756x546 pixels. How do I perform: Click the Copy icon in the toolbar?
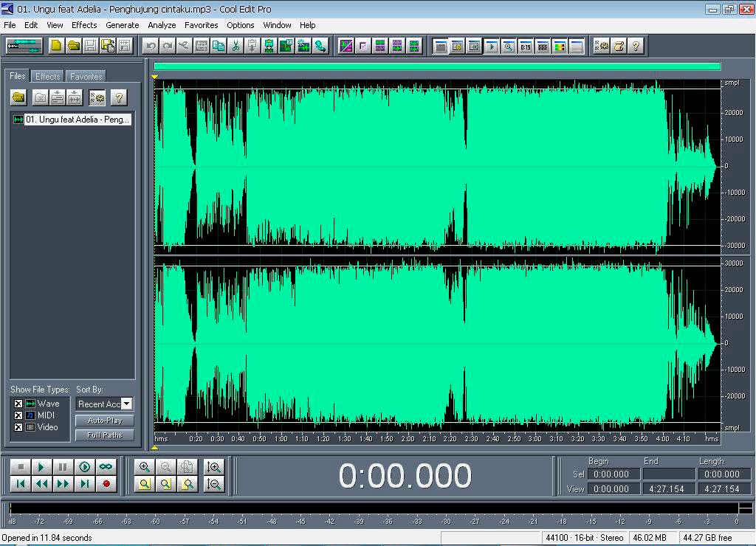[219, 46]
